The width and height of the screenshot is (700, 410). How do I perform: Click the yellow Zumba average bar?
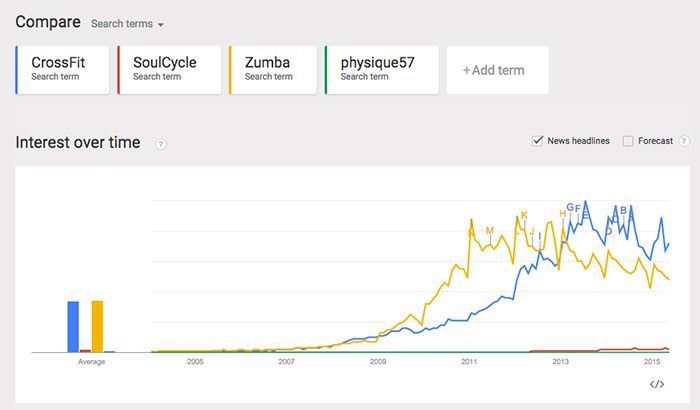coord(97,326)
